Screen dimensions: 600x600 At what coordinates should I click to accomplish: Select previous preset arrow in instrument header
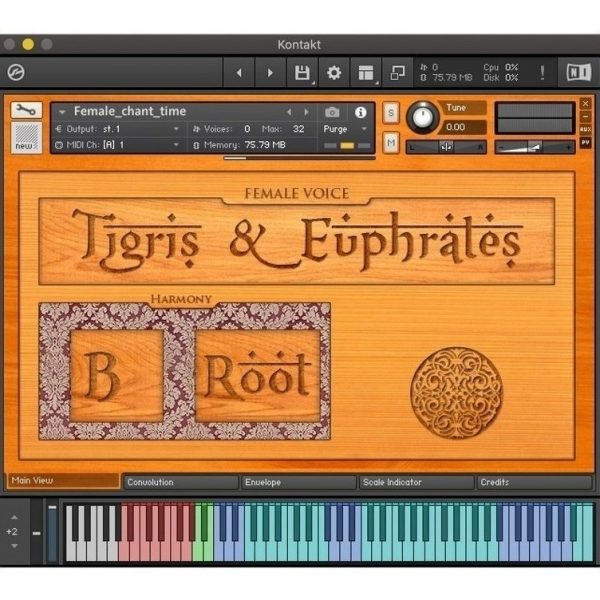pyautogui.click(x=289, y=112)
